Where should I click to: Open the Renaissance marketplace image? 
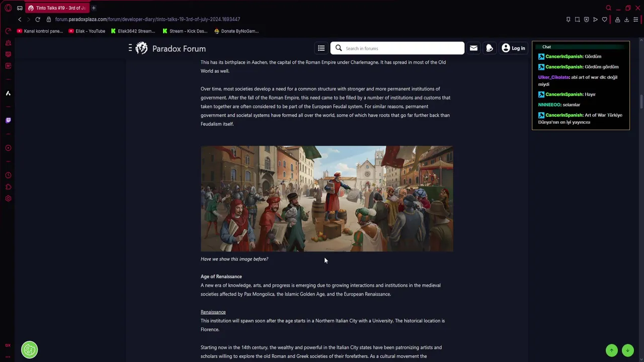(327, 199)
